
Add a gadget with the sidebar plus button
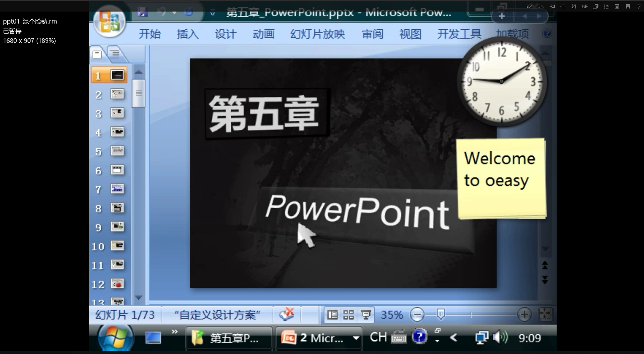tap(502, 16)
